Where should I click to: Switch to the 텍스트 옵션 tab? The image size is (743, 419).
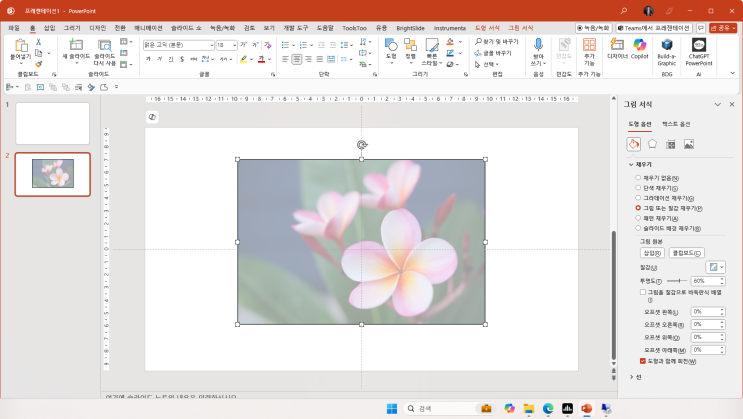(676, 124)
